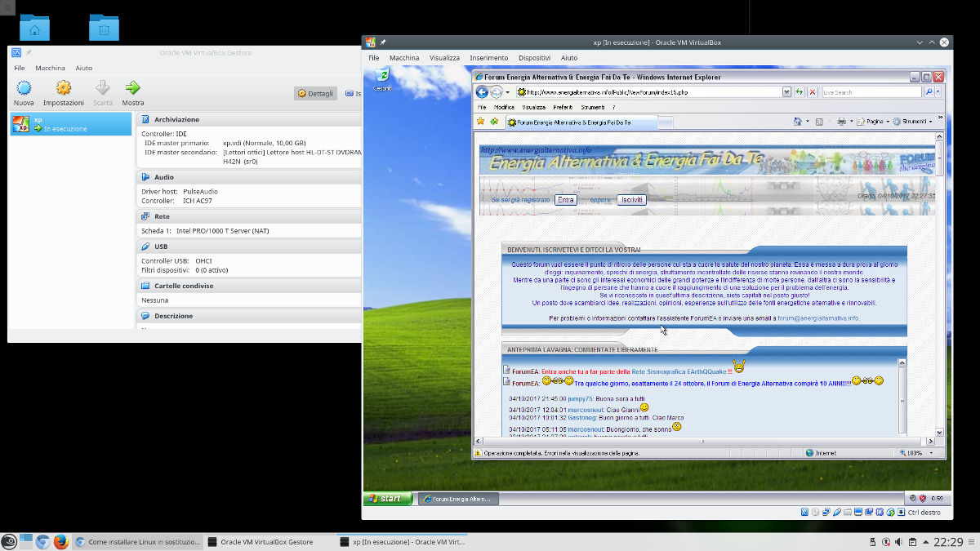Open Strumenti dropdown in IE command bar
The image size is (980, 551).
point(911,122)
